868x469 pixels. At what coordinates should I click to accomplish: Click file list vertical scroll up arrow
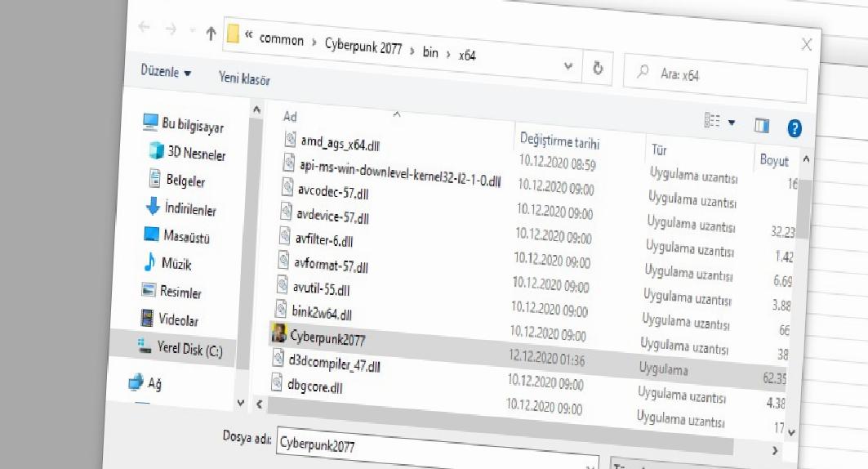[x=806, y=159]
